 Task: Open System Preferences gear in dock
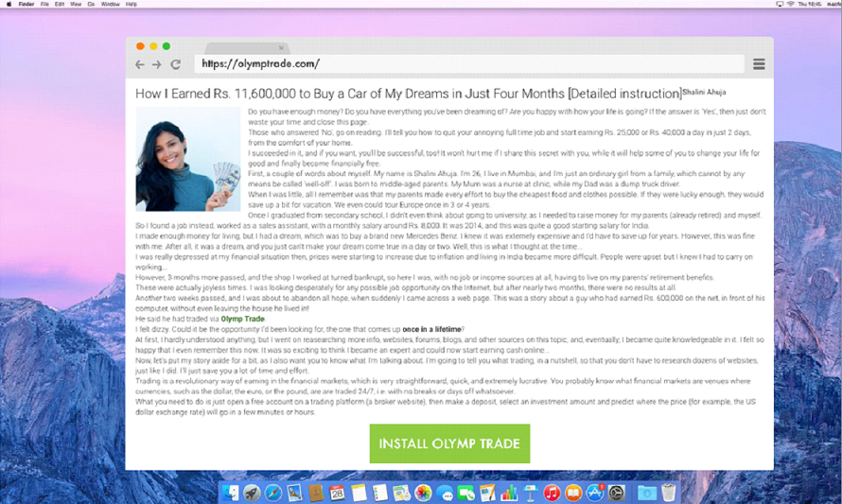pyautogui.click(x=617, y=493)
